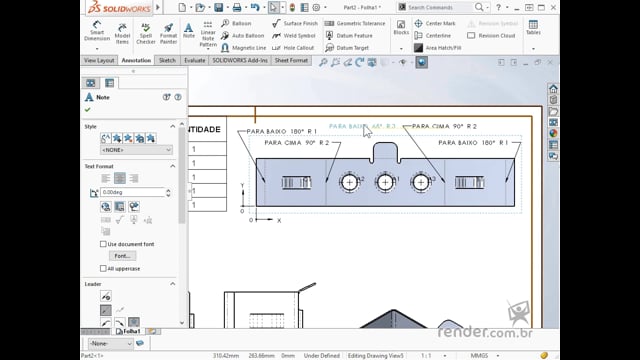Run the Spell Checker
The width and height of the screenshot is (640, 360).
click(146, 34)
